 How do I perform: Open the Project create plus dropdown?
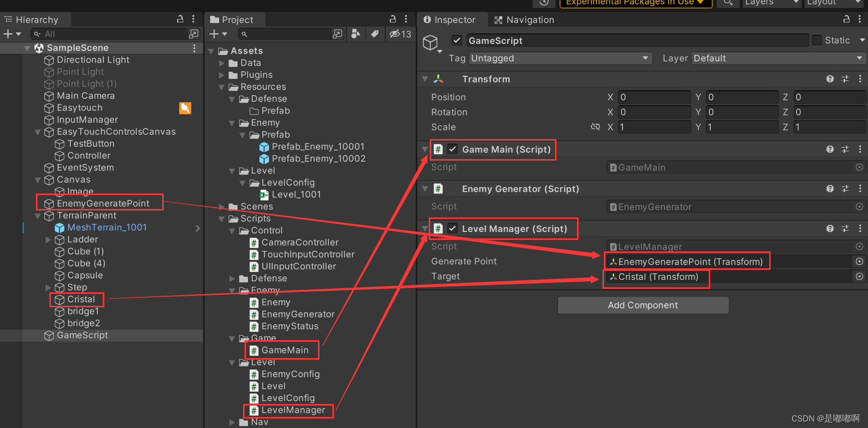[x=219, y=34]
